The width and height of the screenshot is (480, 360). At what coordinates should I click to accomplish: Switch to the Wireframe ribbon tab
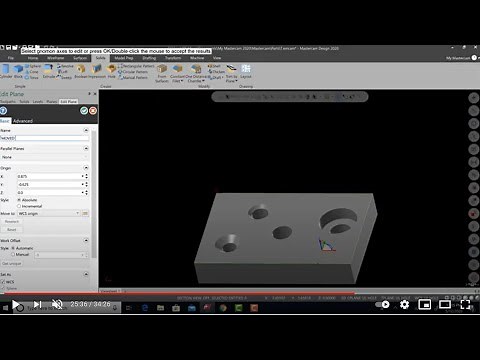55,58
